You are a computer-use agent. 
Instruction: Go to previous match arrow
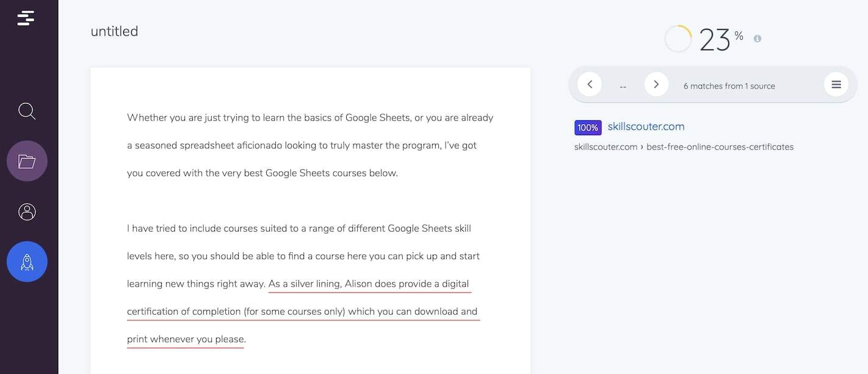[x=590, y=84]
